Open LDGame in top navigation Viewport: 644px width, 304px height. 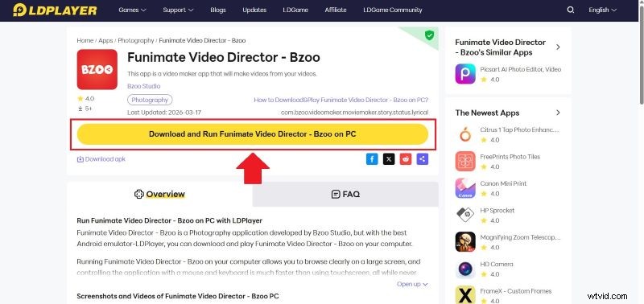point(295,10)
